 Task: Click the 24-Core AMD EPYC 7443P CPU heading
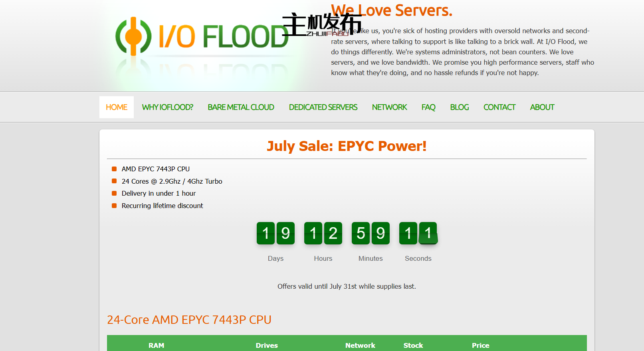pyautogui.click(x=189, y=320)
